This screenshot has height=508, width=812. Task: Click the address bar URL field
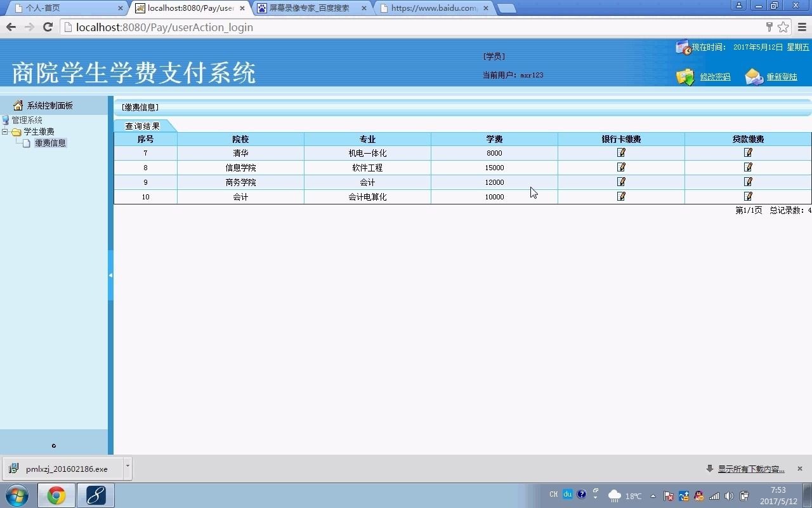(412, 27)
